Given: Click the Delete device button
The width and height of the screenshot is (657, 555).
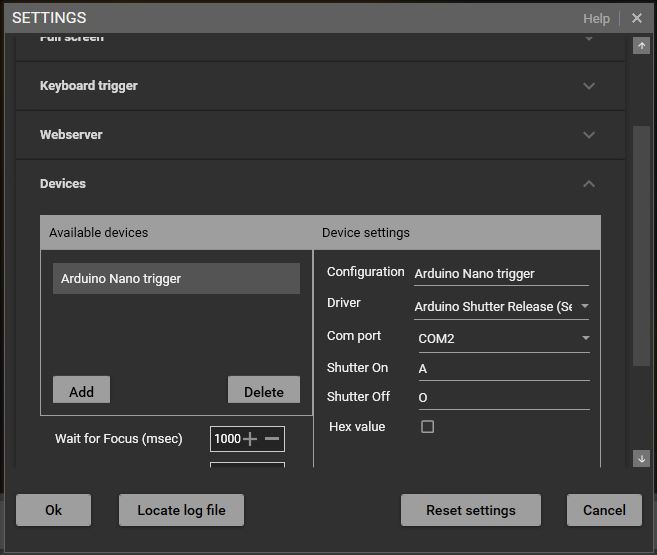Looking at the screenshot, I should coord(264,391).
